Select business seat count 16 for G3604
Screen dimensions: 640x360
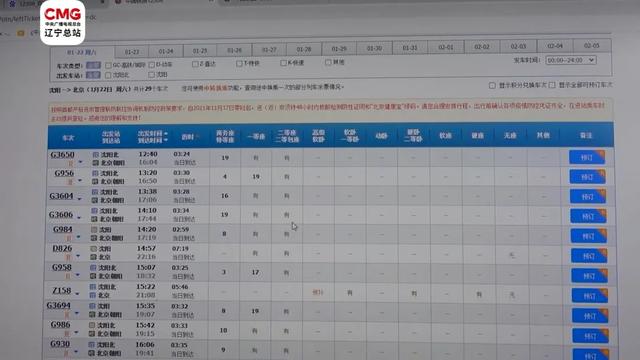pyautogui.click(x=224, y=196)
